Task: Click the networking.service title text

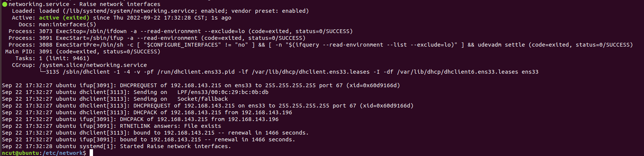Action: 39,4
